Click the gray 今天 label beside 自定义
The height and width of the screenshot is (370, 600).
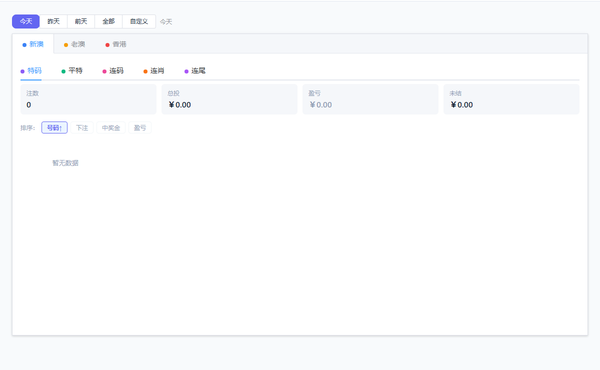click(166, 22)
